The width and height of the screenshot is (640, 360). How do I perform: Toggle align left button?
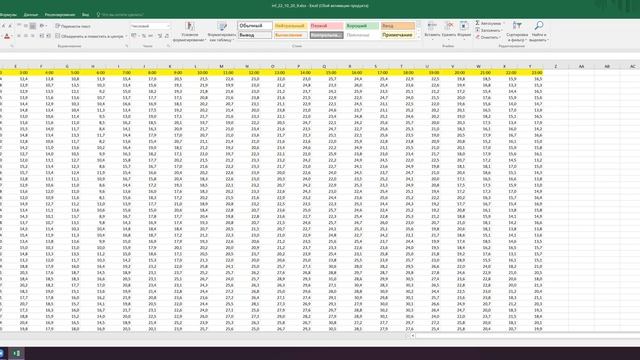click(x=19, y=36)
